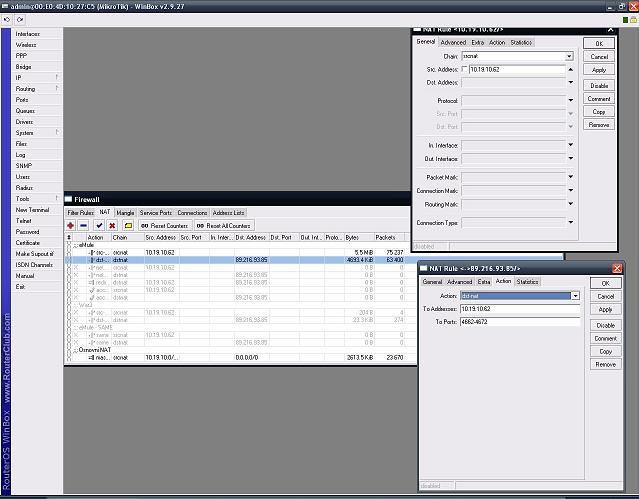
Task: Open Address Lists tab
Action: (228, 213)
